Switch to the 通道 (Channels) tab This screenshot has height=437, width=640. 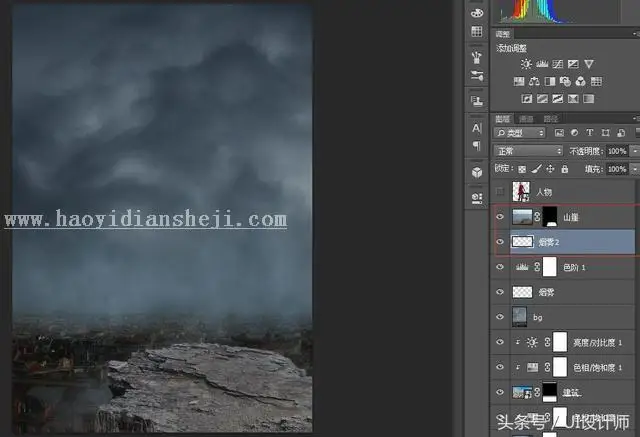pos(526,119)
